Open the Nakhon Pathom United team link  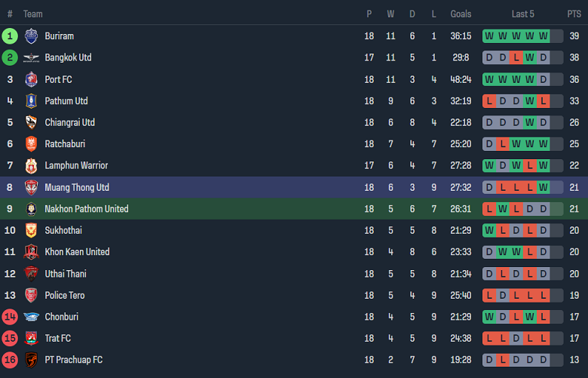point(86,209)
